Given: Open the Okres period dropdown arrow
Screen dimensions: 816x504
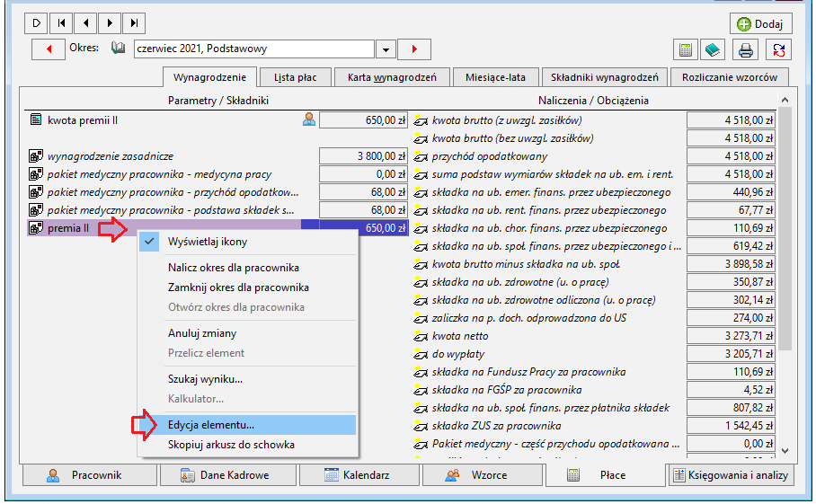Looking at the screenshot, I should (x=386, y=49).
